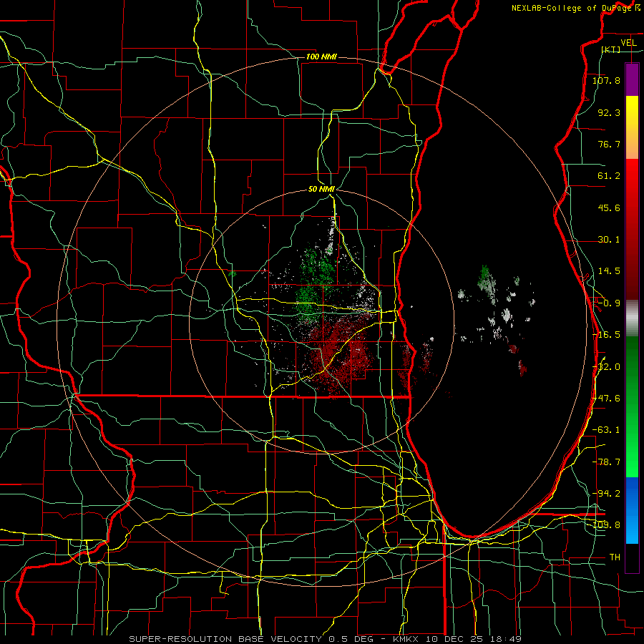Select the -109.8 velocity scale value
This screenshot has width=644, height=644.
606,525
